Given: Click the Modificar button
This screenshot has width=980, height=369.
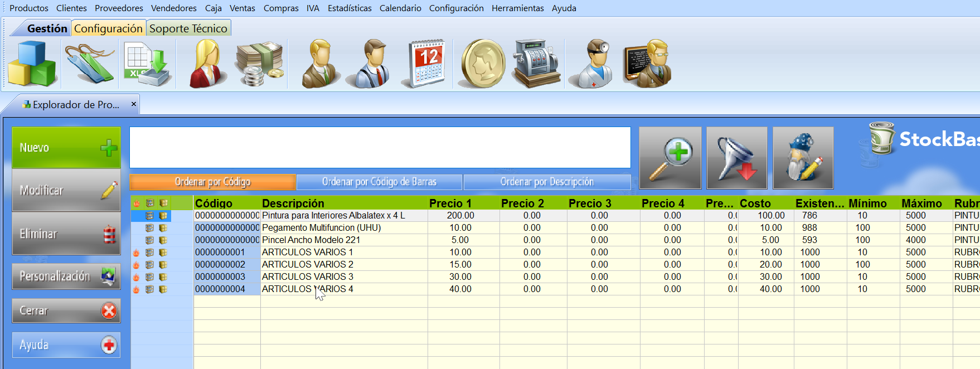Looking at the screenshot, I should pos(66,190).
